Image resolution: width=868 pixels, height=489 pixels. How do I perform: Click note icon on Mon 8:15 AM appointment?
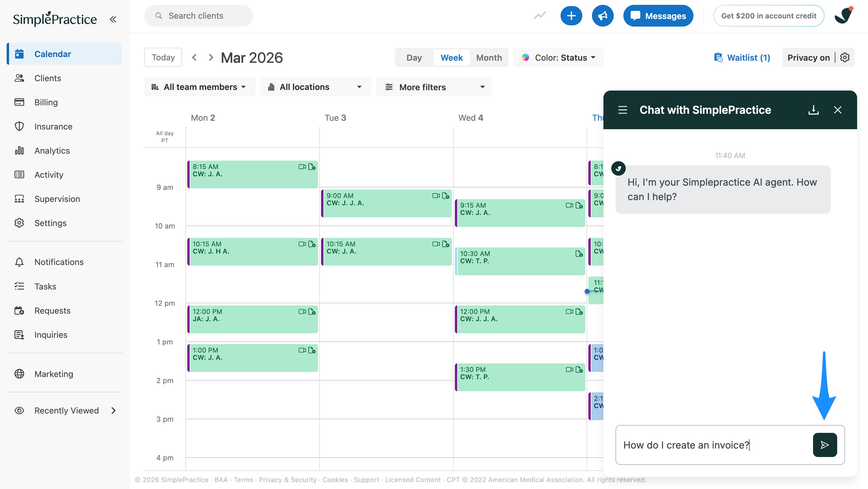(312, 167)
